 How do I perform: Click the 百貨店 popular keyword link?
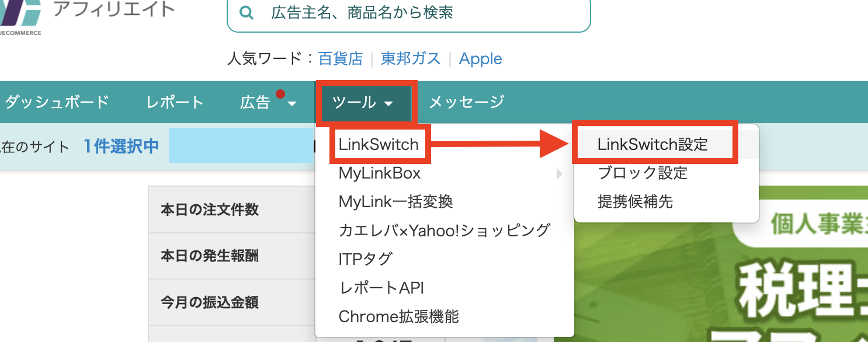[x=341, y=59]
